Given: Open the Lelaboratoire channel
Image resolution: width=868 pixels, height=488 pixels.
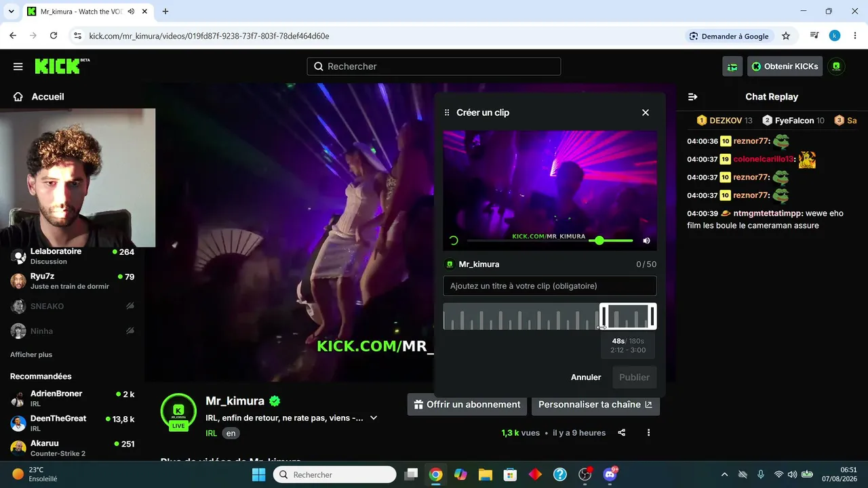Looking at the screenshot, I should (73, 256).
